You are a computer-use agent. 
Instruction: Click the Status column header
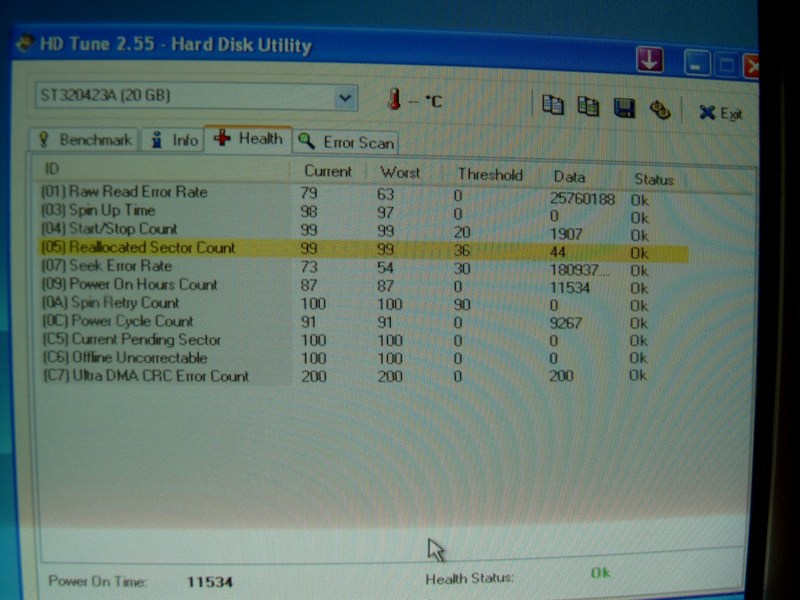(654, 179)
